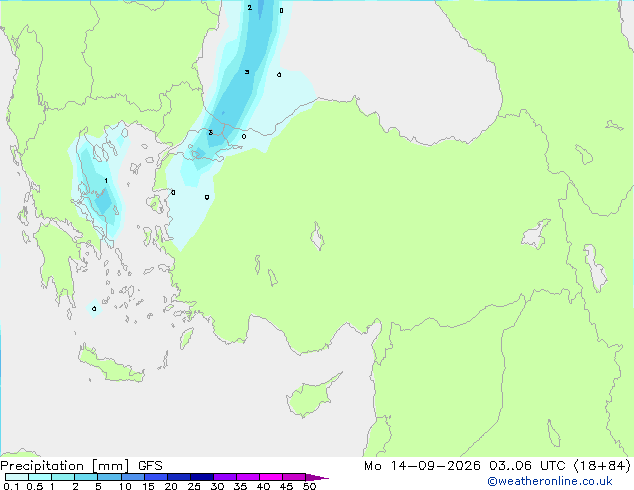The width and height of the screenshot is (634, 490).
Task: Click the small rain patch southwest of the Aegean islands
Action: (x=94, y=309)
